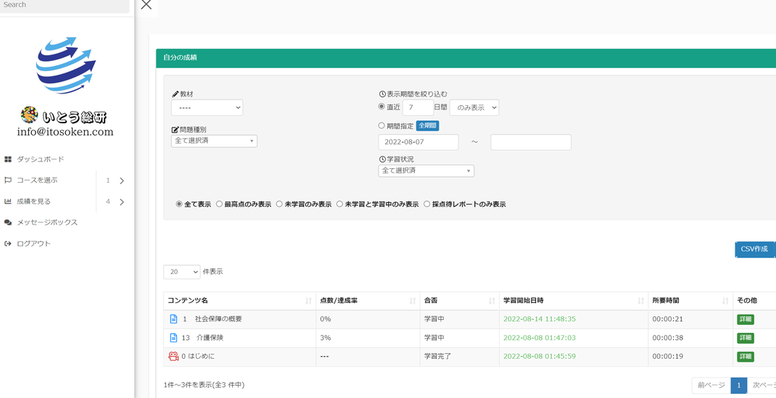This screenshot has width=776, height=398.
Task: Click the empty end date field
Action: (x=531, y=142)
